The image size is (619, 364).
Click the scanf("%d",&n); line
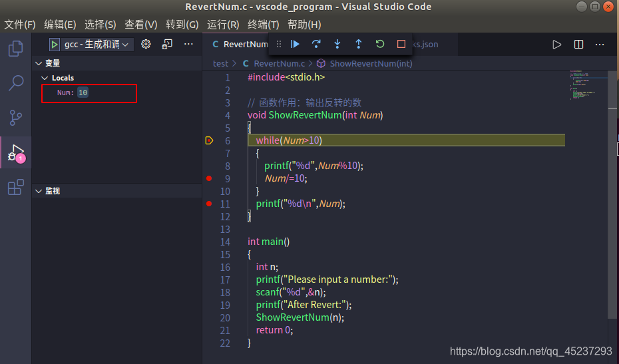[x=291, y=291]
